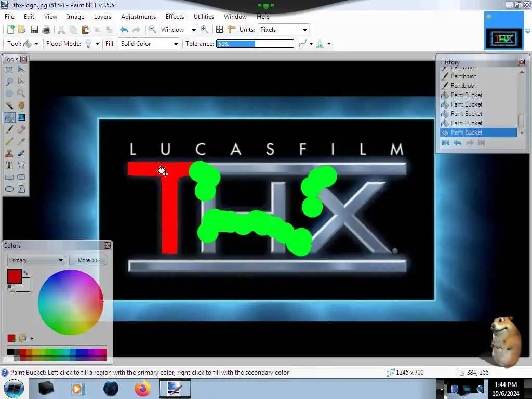Select the Rounded Rectangle tool
Viewport: 532px width, 399px height.
(x=21, y=177)
